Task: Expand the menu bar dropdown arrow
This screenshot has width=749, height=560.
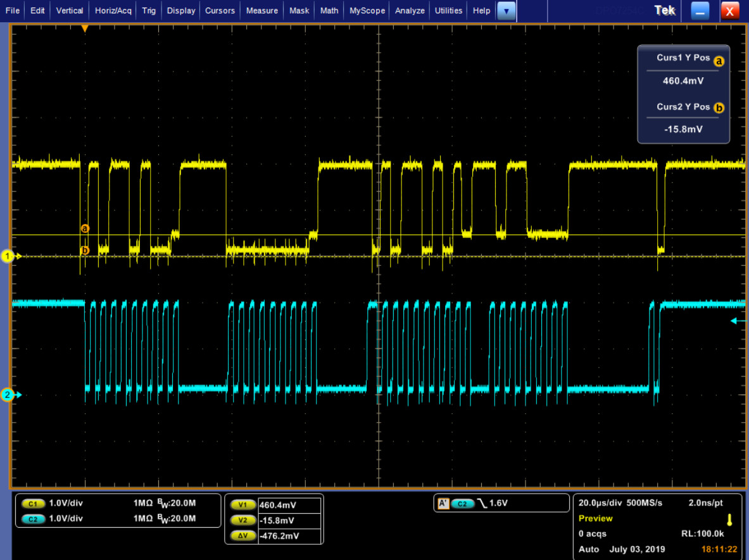Action: click(x=507, y=11)
